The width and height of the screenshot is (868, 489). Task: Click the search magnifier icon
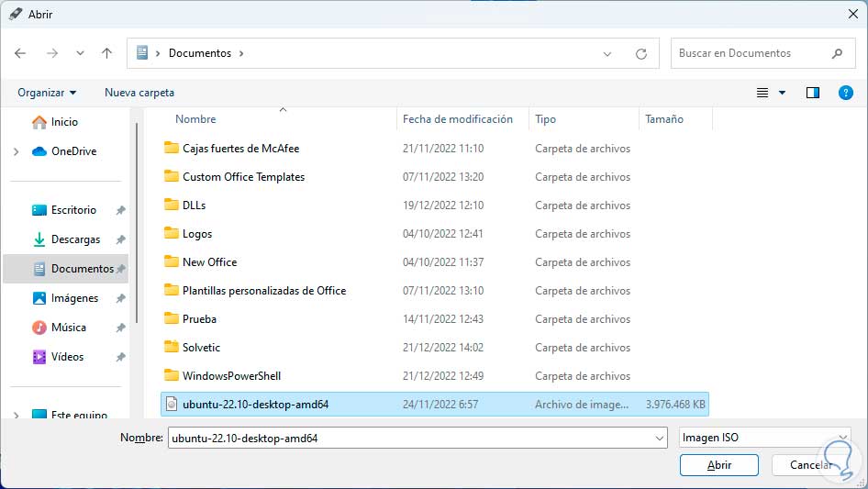click(837, 53)
